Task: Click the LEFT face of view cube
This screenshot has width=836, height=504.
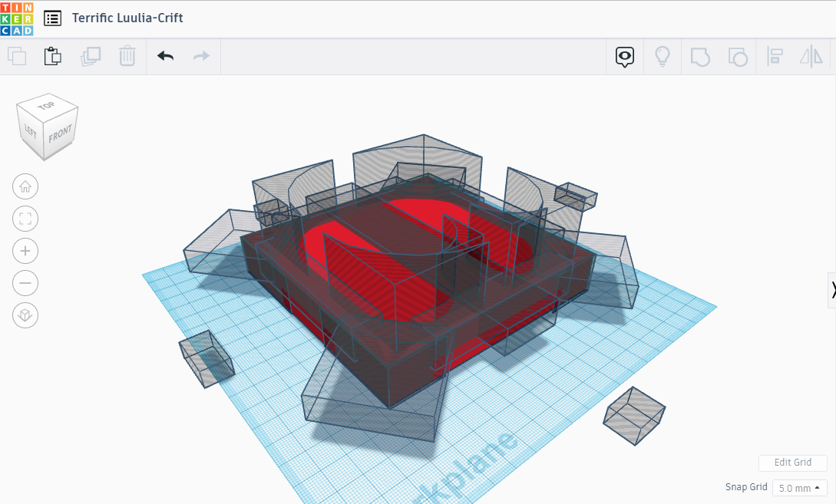Action: [31, 131]
